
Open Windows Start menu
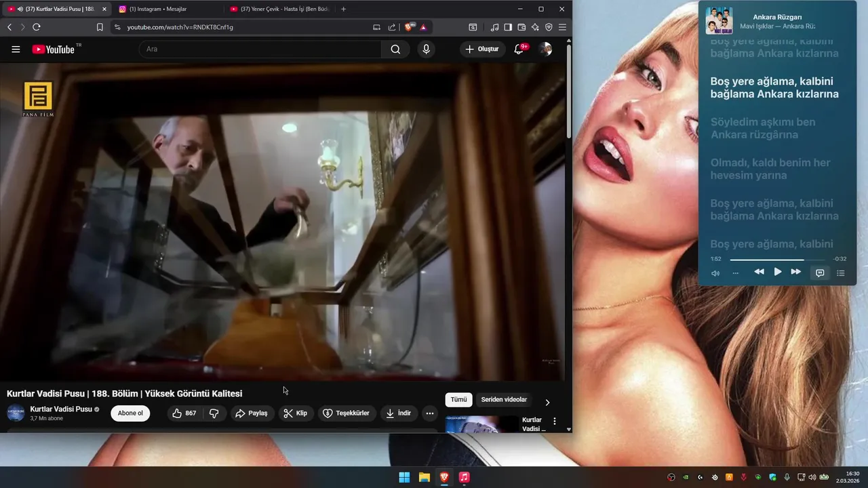404,477
